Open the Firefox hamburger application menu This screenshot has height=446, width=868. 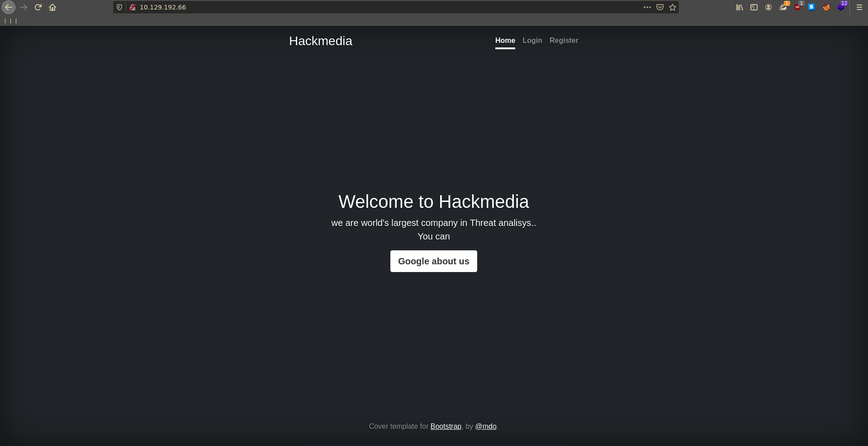pyautogui.click(x=859, y=7)
